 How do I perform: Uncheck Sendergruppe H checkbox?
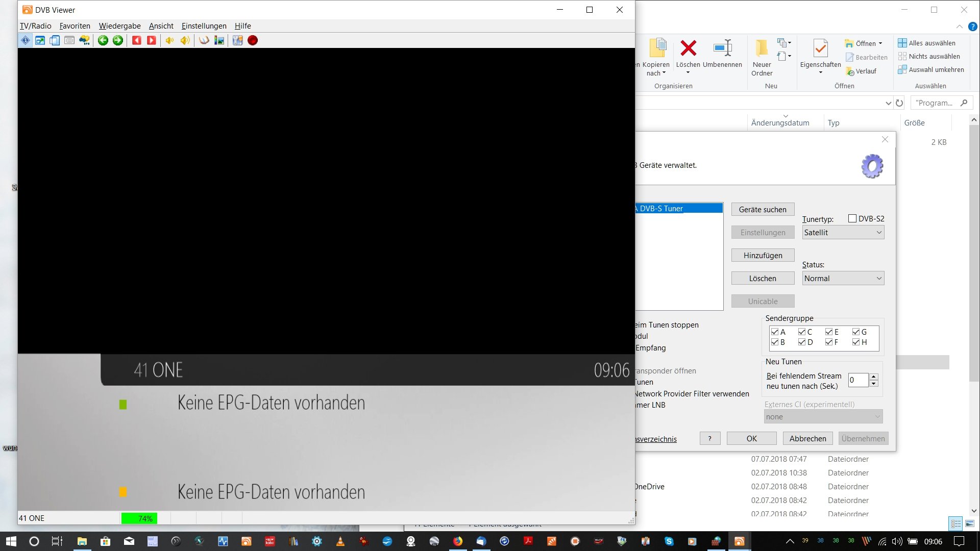[x=856, y=342]
